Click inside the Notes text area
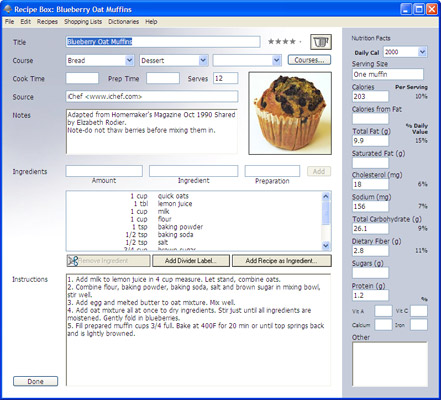The height and width of the screenshot is (400, 441). pos(152,132)
